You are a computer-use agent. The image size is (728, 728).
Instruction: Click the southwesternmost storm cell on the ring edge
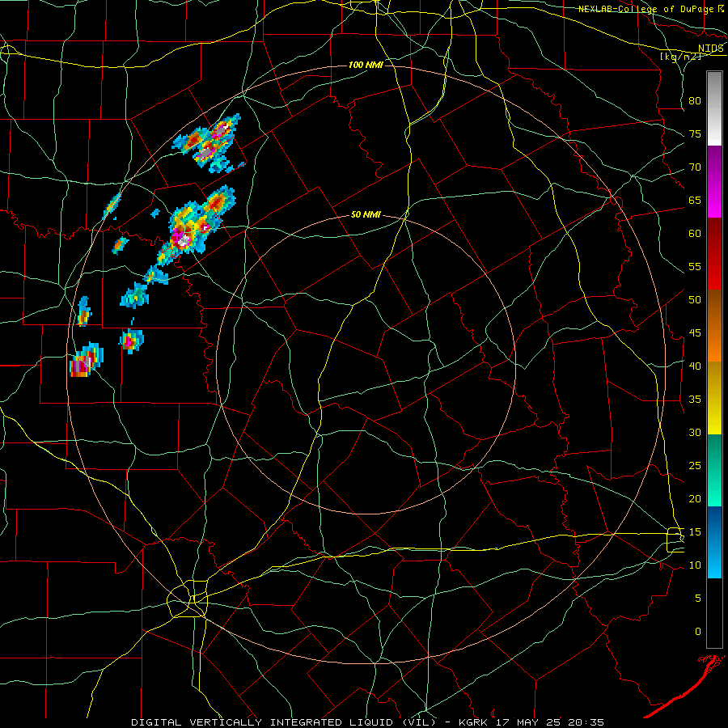[87, 360]
